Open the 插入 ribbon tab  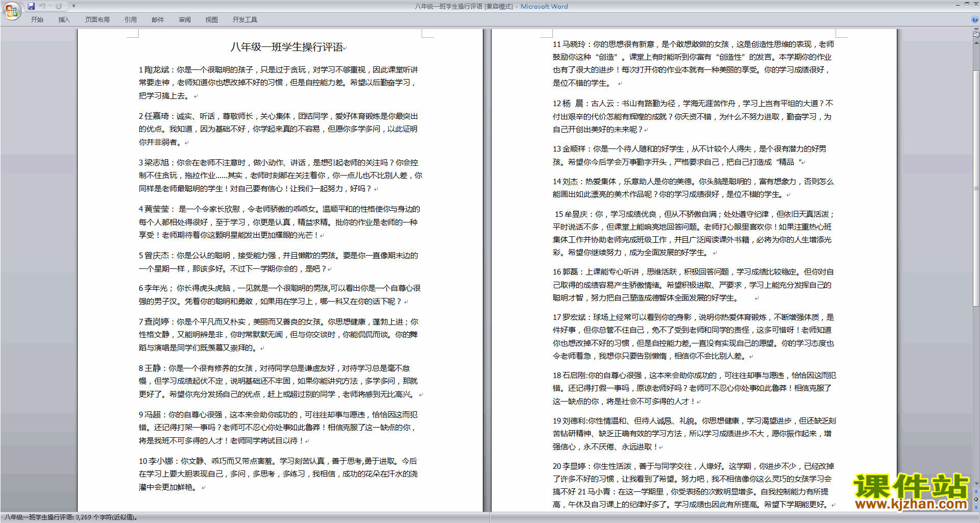tap(64, 20)
